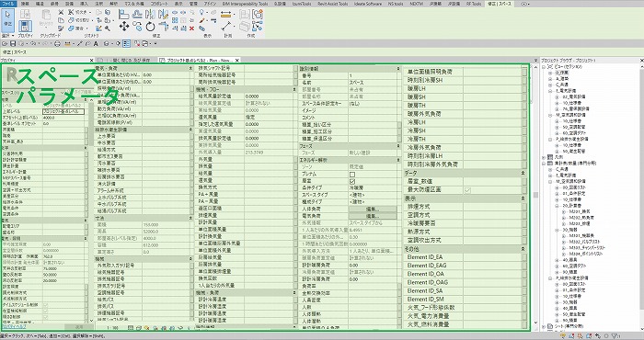Viewport: 644px width, 340px height.
Task: Select the Element ID_EA parameter row
Action: point(465,257)
